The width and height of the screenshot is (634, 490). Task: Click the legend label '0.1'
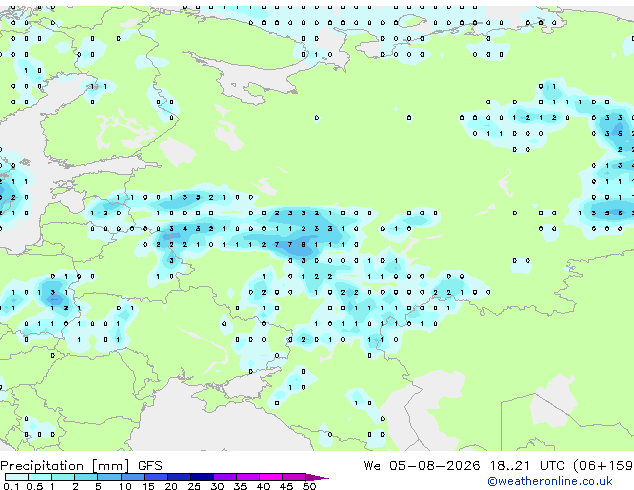point(11,486)
